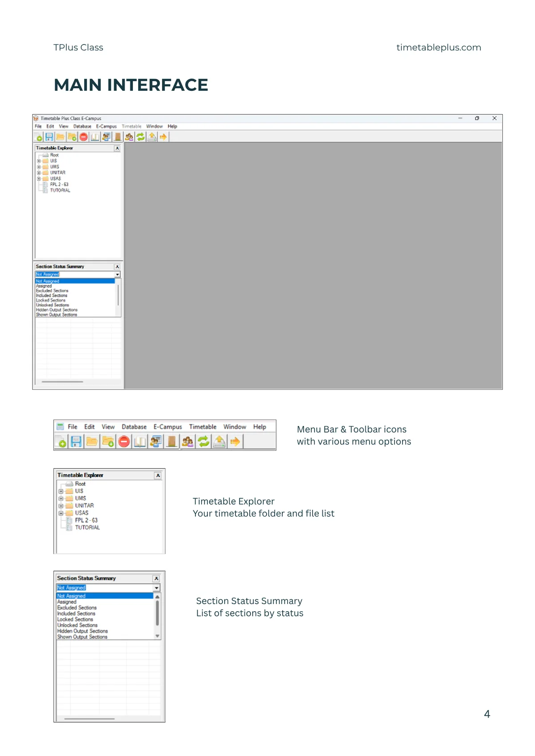Open the Window menu in the full-window screenshot menu bar
The height and width of the screenshot is (756, 535).
[154, 127]
